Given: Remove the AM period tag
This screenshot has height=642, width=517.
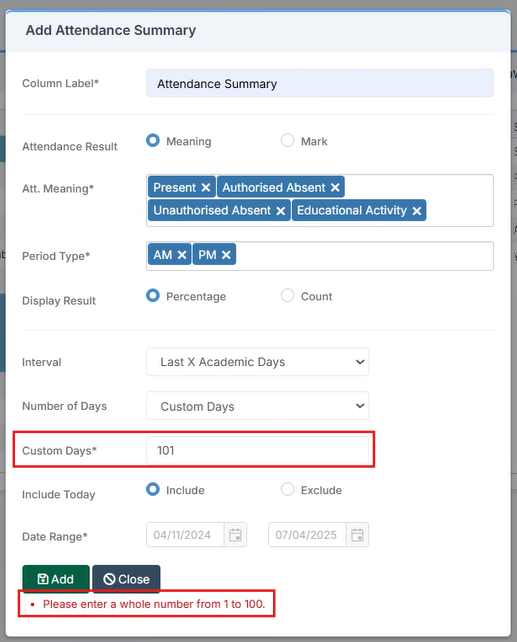Looking at the screenshot, I should pyautogui.click(x=182, y=255).
